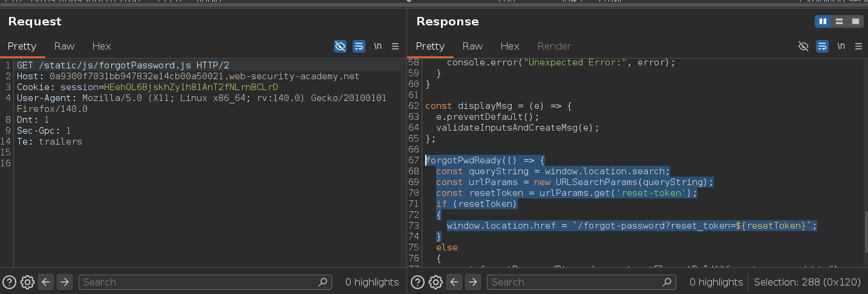Toggle word wrap icon in Request pane
Viewport: 868px width, 294px height.
tap(359, 46)
